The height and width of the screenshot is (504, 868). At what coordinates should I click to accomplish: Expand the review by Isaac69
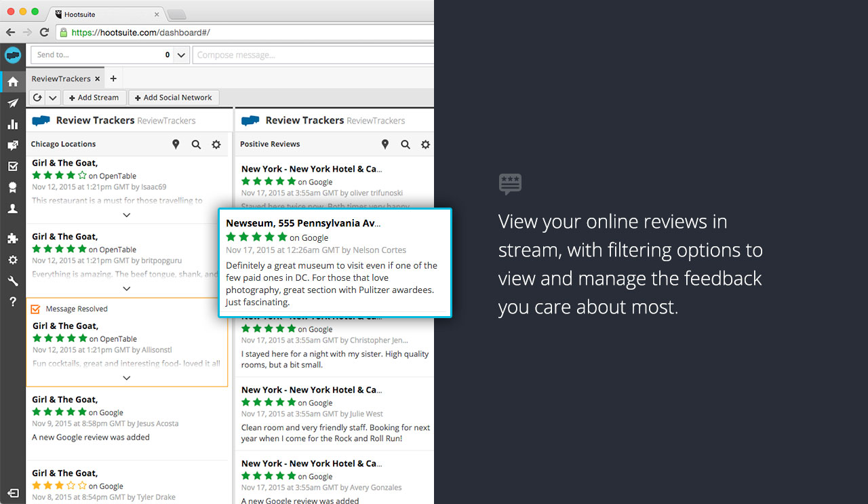pyautogui.click(x=127, y=214)
